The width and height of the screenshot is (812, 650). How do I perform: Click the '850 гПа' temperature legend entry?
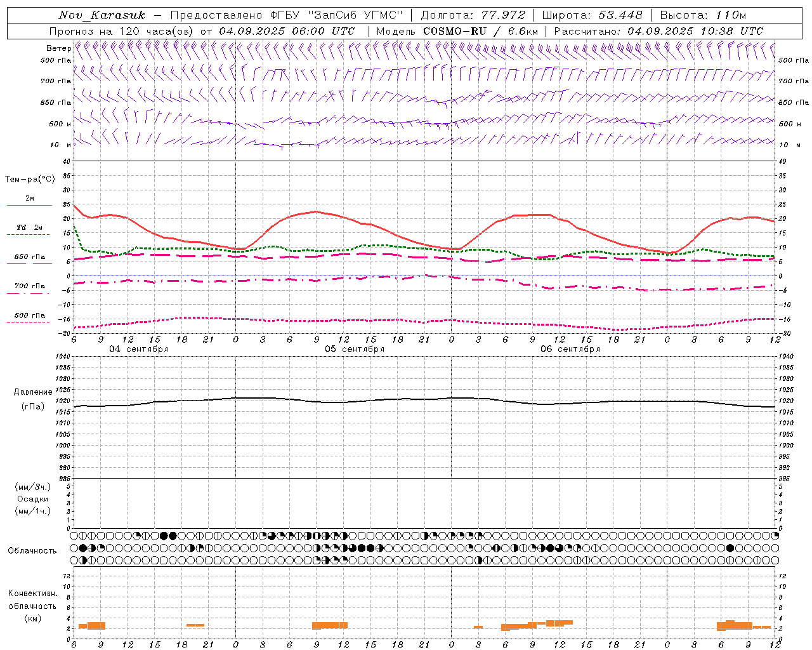tap(30, 257)
